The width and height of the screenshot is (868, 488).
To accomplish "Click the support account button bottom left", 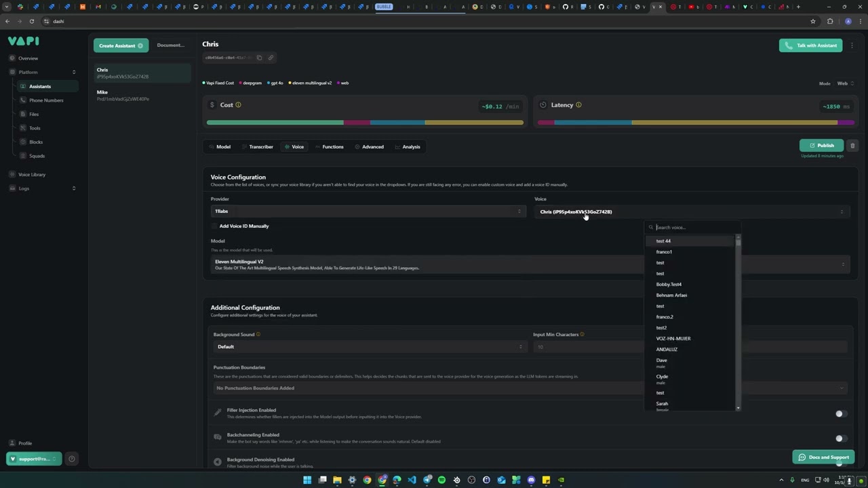I will (x=35, y=459).
